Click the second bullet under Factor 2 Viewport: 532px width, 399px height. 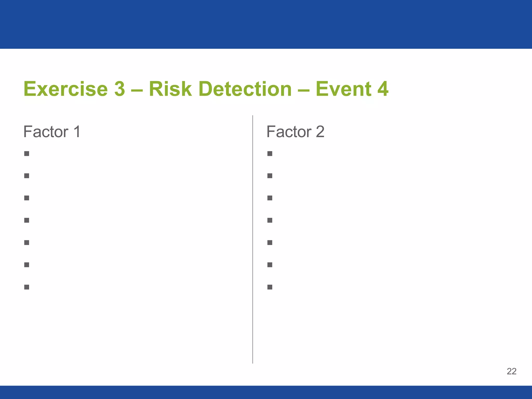point(270,176)
